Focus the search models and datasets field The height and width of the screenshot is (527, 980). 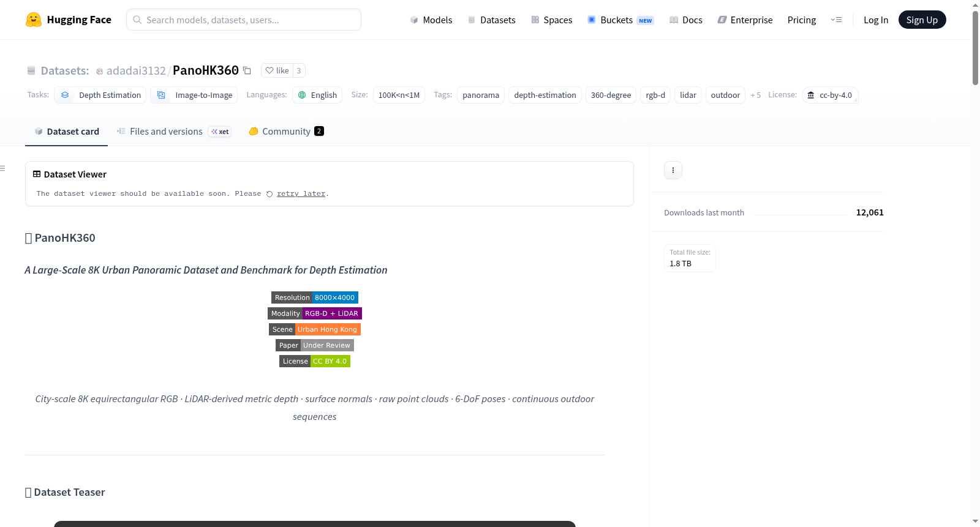[244, 20]
